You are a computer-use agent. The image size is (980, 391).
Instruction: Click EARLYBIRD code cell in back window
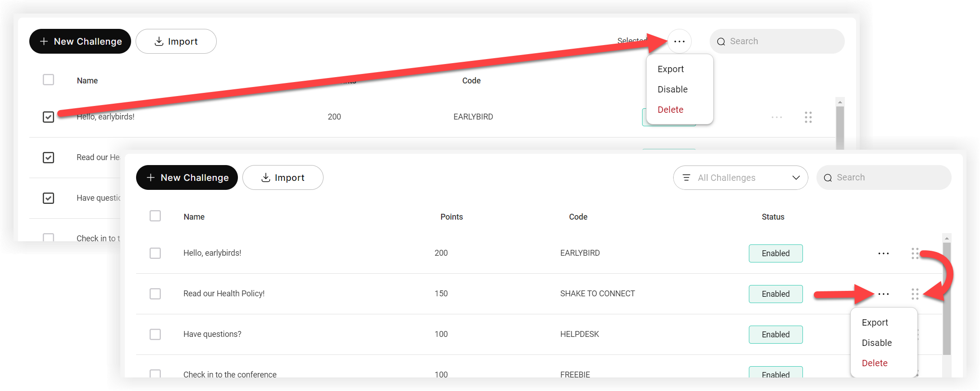(473, 117)
